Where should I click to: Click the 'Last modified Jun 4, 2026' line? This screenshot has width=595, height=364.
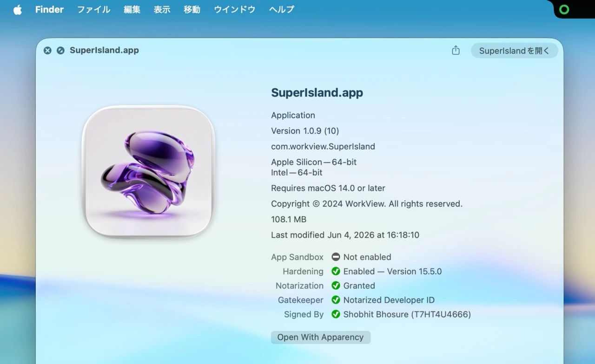[345, 235]
